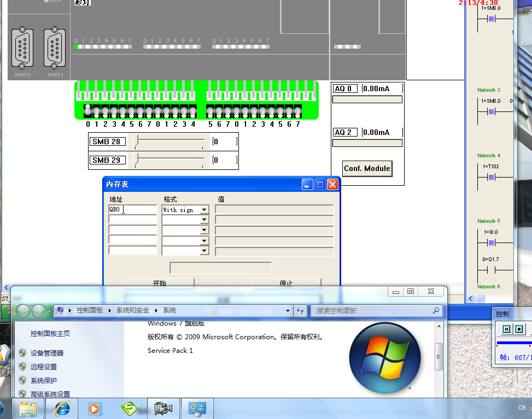Launch Windows Media Player taskbar icon

click(x=95, y=408)
